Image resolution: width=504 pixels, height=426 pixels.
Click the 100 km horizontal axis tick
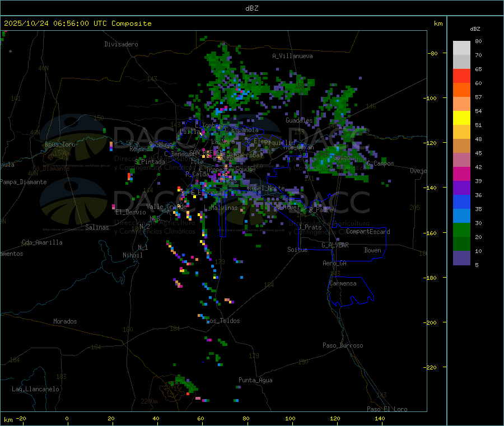tap(290, 418)
